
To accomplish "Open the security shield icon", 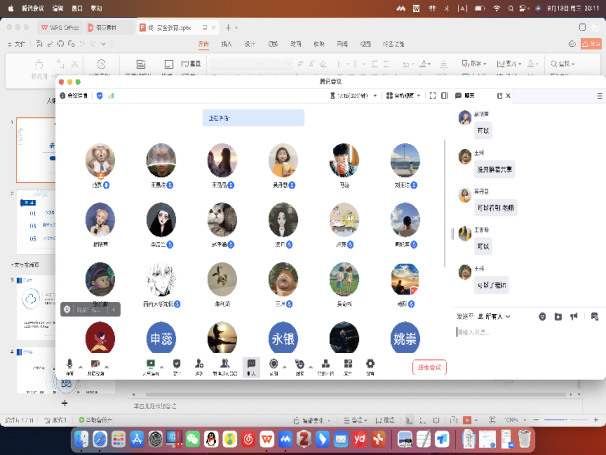I will [177, 365].
